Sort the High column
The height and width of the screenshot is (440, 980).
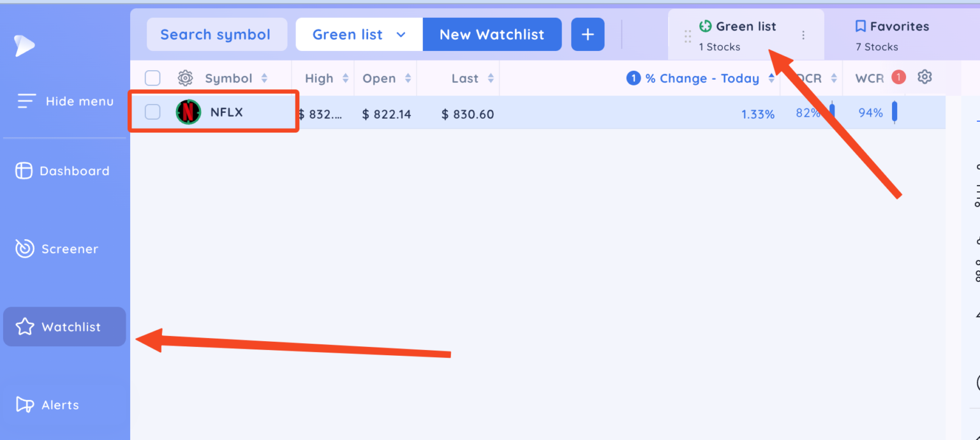(x=345, y=77)
